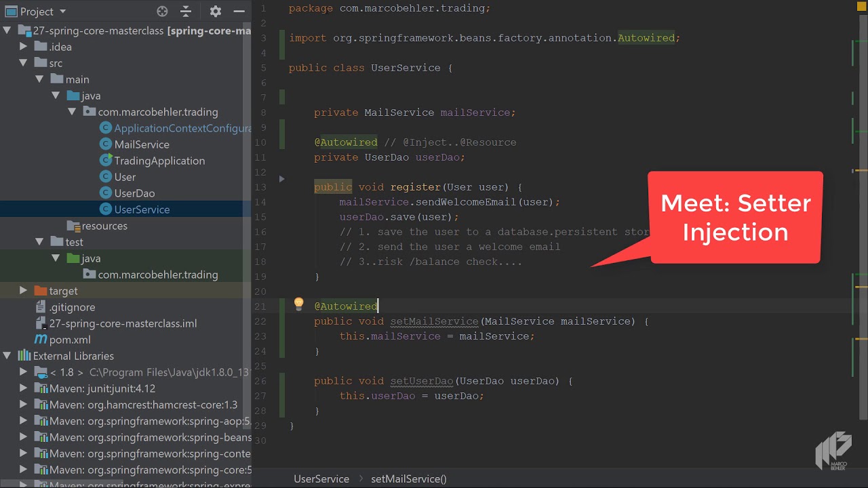Click setMailService() in the breadcrumb bar
868x488 pixels.
coord(409,479)
